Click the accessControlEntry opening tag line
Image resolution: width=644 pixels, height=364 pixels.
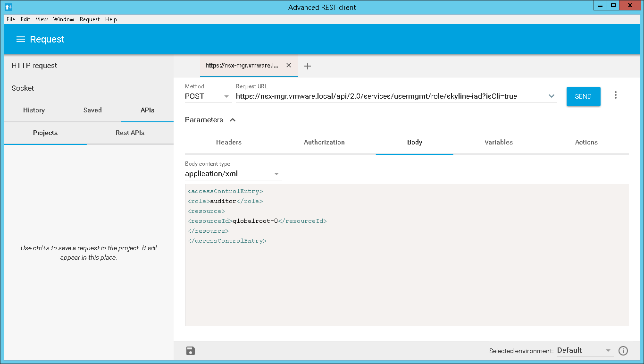(x=225, y=191)
